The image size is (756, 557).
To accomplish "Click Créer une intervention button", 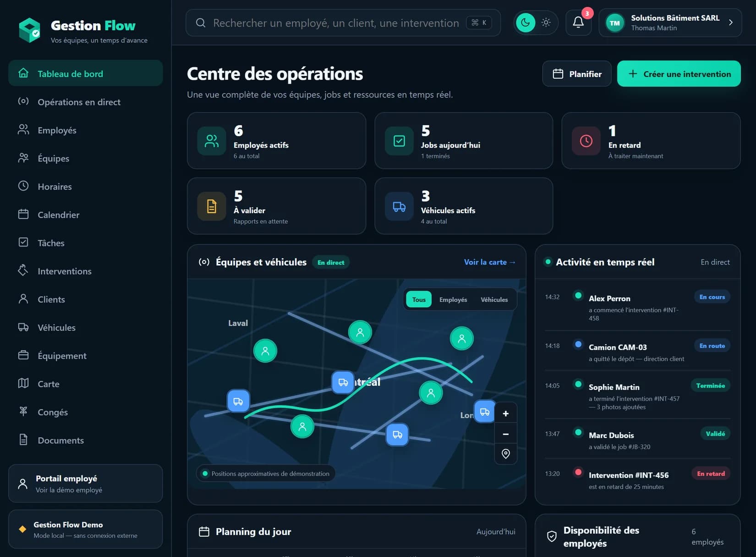I will (679, 74).
